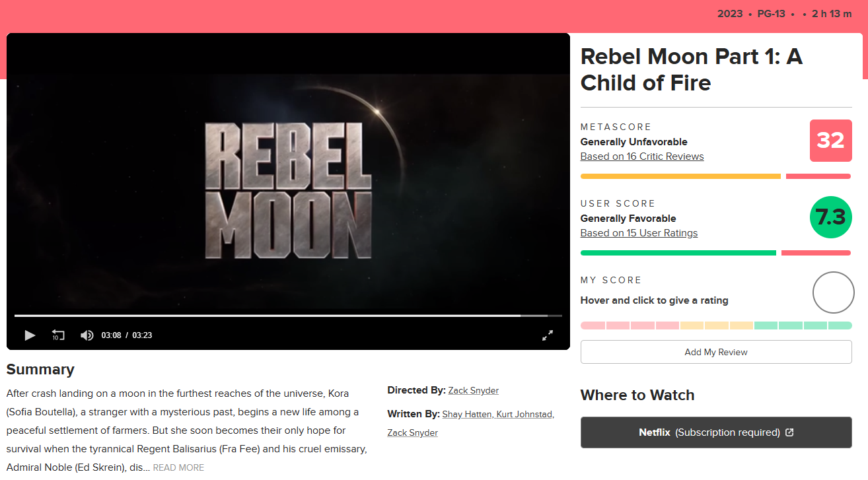Image resolution: width=868 pixels, height=480 pixels.
Task: Open director Zack Snyder's page
Action: coord(473,390)
